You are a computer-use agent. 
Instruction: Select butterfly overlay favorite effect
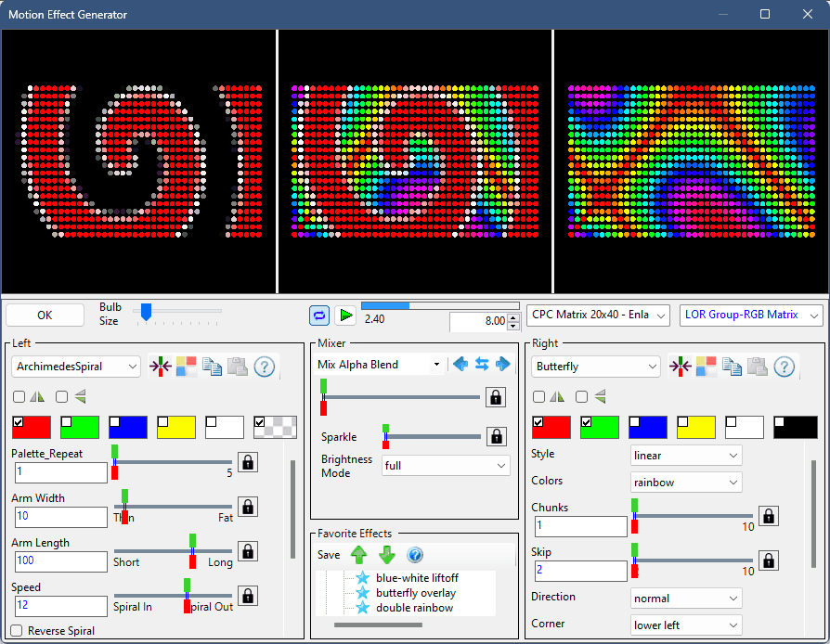[416, 593]
